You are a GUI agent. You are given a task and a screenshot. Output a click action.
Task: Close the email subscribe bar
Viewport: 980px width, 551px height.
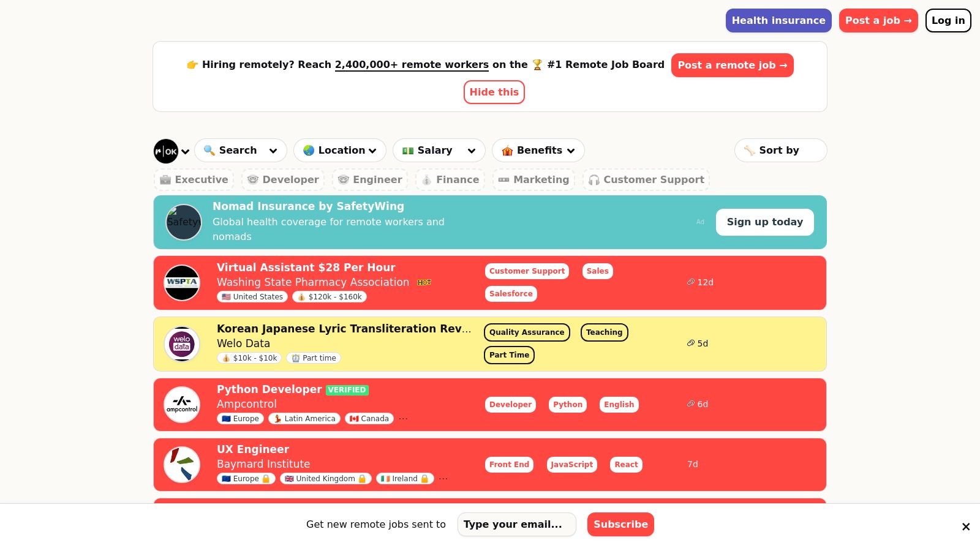pos(965,527)
